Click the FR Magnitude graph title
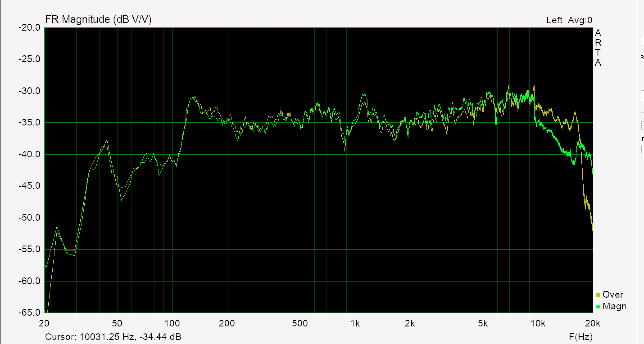The image size is (644, 344). (x=98, y=20)
